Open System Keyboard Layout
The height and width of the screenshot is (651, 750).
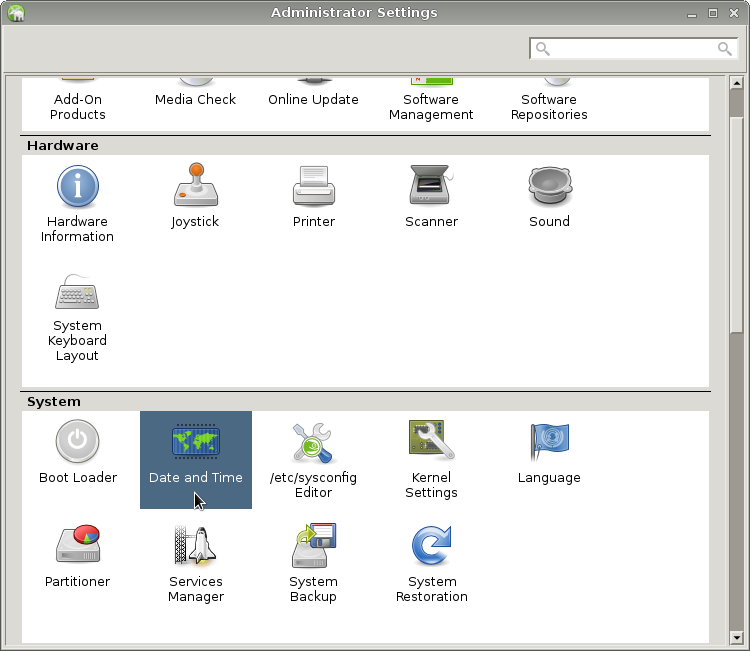(x=77, y=318)
